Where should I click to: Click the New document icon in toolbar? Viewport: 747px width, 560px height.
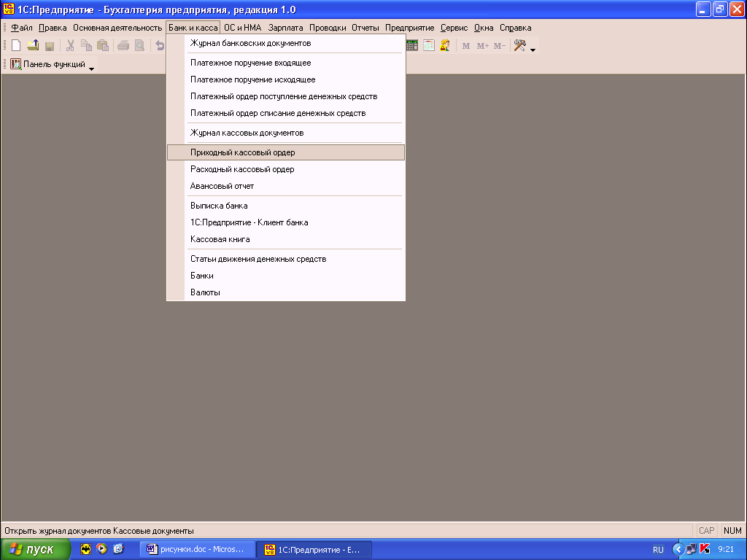16,45
